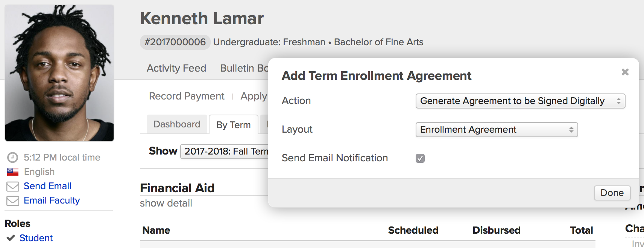The height and width of the screenshot is (248, 644).
Task: Open the Action dropdown menu
Action: click(520, 101)
